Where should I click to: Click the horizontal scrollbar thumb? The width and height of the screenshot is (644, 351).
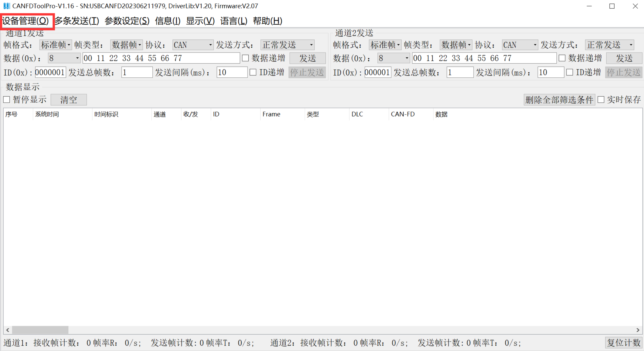click(40, 330)
